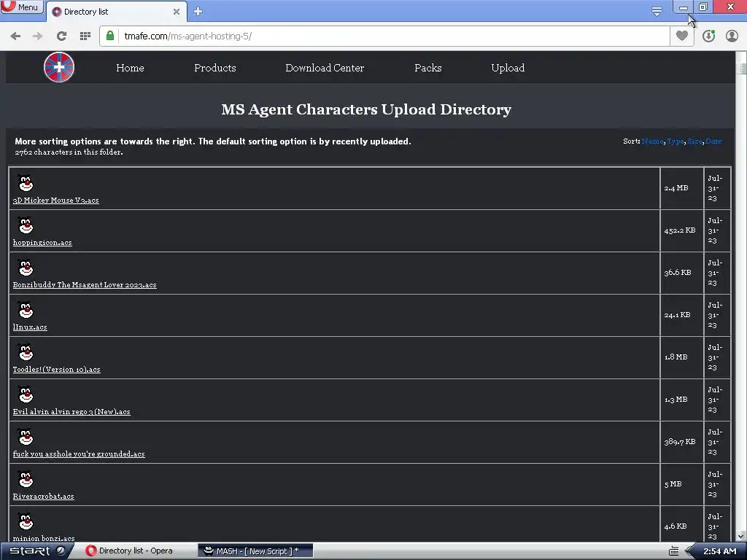Screen dimensions: 747x560
Task: Sort directory by Date
Action: (713, 141)
